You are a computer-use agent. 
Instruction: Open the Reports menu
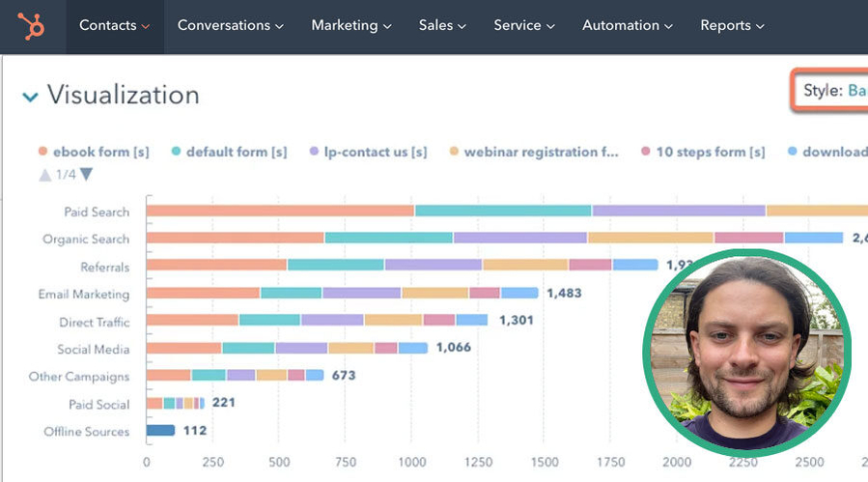pyautogui.click(x=732, y=26)
